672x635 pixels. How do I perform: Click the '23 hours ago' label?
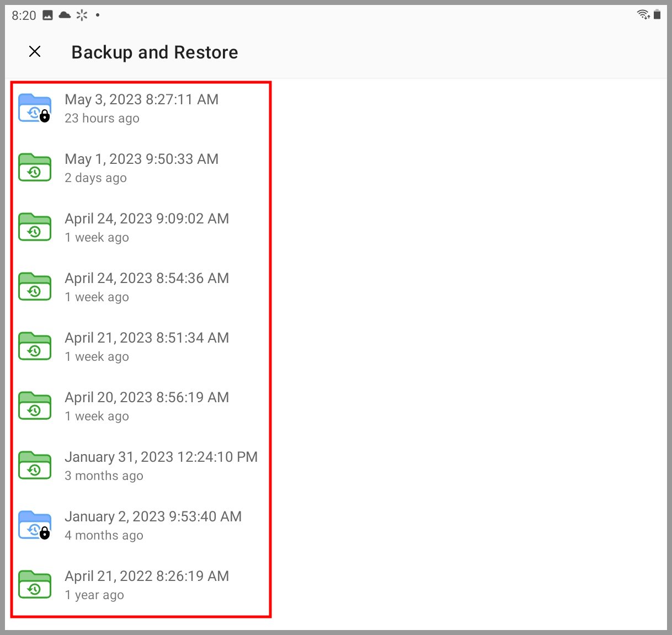102,118
